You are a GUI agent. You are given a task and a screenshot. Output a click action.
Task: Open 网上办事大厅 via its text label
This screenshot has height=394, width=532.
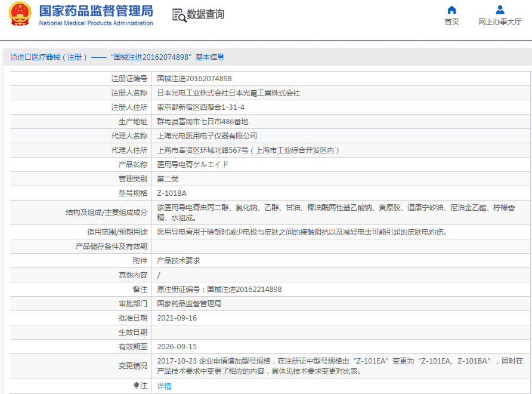click(x=500, y=22)
